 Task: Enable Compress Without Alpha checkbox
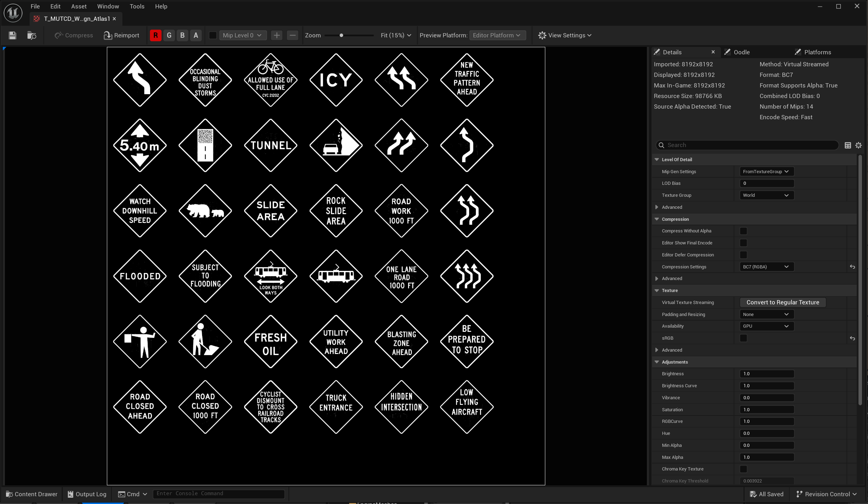(x=743, y=231)
